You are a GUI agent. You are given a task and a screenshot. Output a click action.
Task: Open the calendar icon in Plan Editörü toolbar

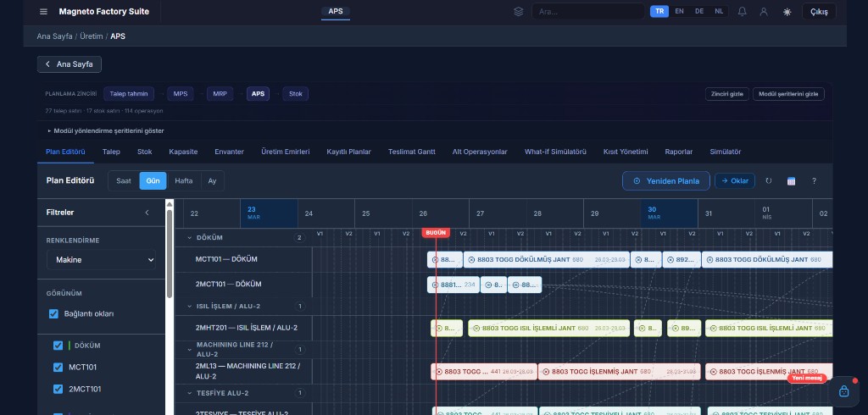[791, 180]
